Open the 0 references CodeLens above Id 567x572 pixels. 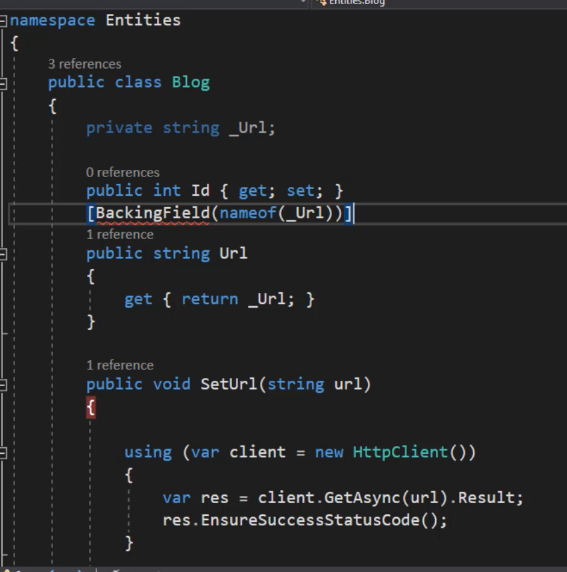pos(123,172)
